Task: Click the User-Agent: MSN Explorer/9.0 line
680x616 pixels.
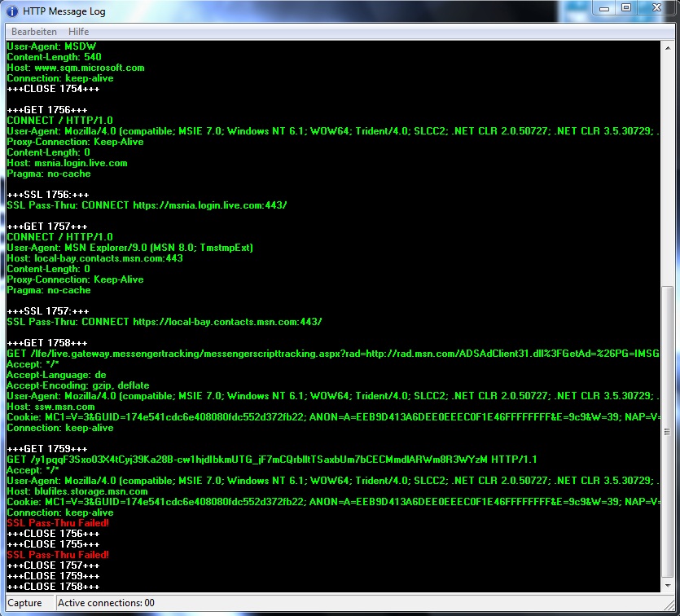Action: click(x=130, y=248)
